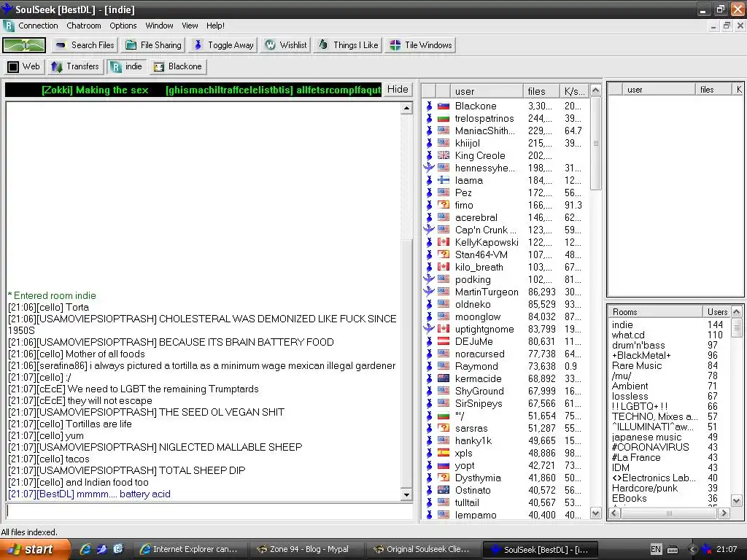Click the bird status icon beside hennessyhe...

click(x=429, y=168)
